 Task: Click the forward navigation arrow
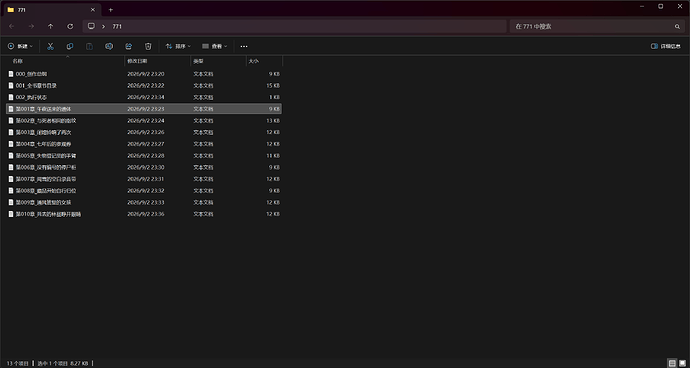[31, 26]
